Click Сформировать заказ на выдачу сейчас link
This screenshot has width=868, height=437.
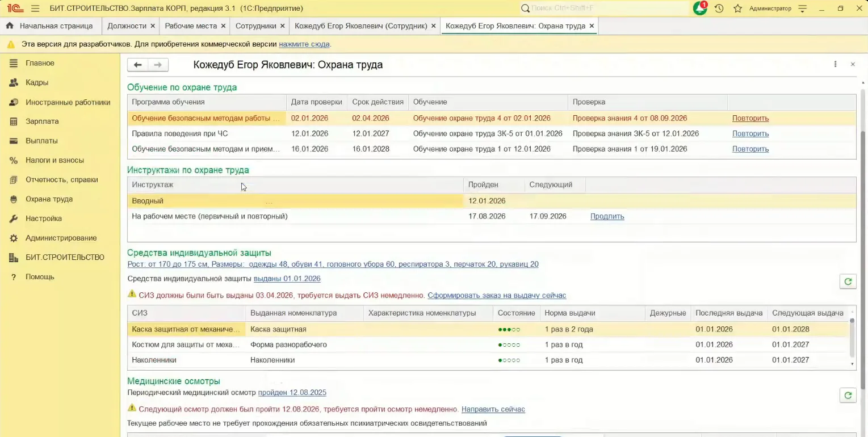point(497,296)
